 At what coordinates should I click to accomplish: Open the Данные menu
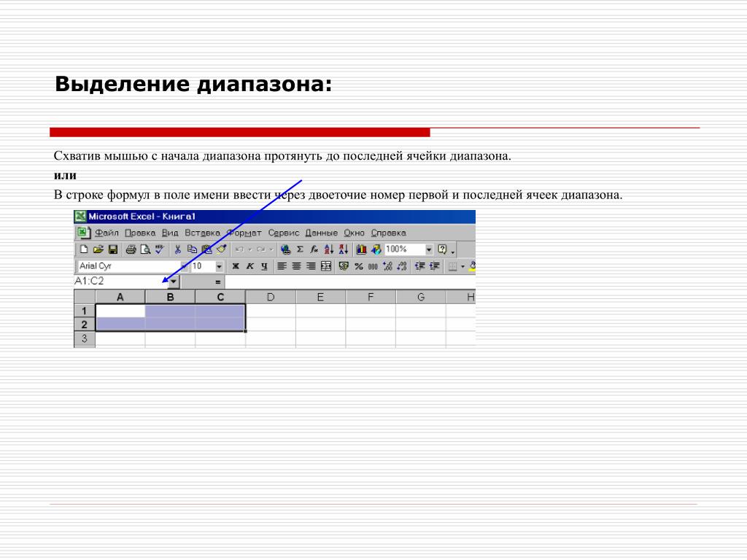pyautogui.click(x=321, y=233)
